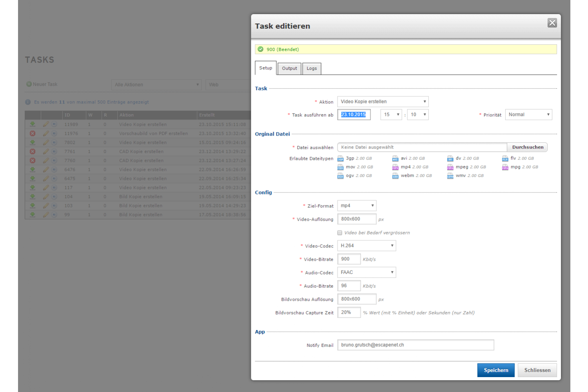Viewport: 588px width, 392px height.
Task: Open the Aktion dropdown
Action: tap(383, 102)
